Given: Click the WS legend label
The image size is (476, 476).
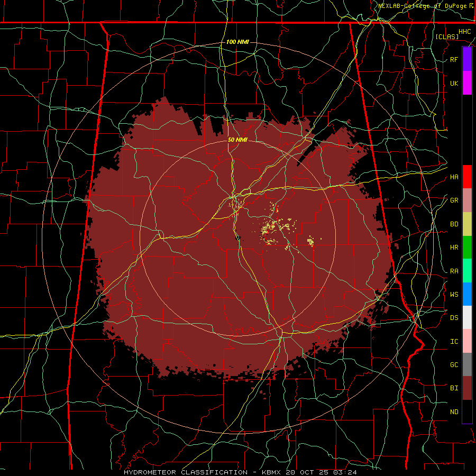Looking at the screenshot, I should click(x=454, y=295).
